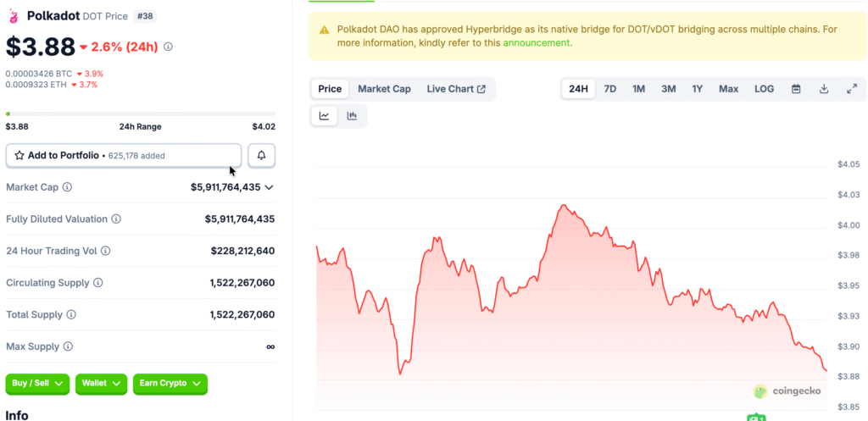Screen dimensions: 868x421
Task: Open Total Supply info icon
Action: pyautogui.click(x=71, y=314)
